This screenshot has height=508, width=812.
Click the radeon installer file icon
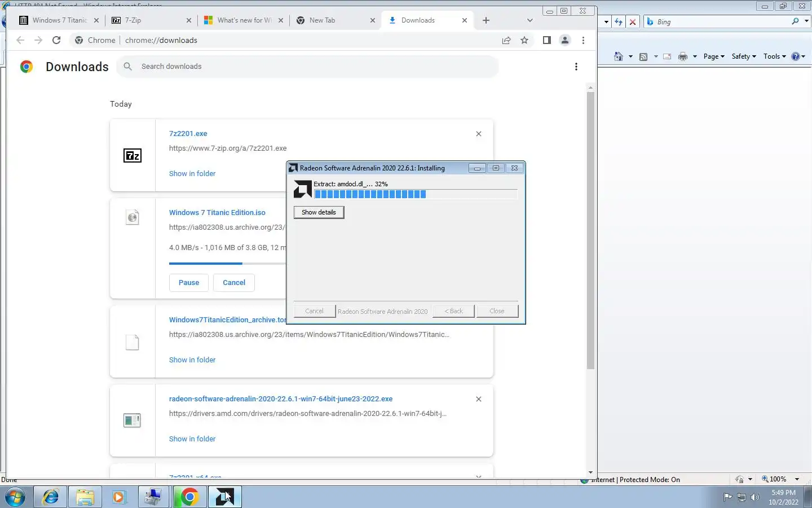[132, 421]
